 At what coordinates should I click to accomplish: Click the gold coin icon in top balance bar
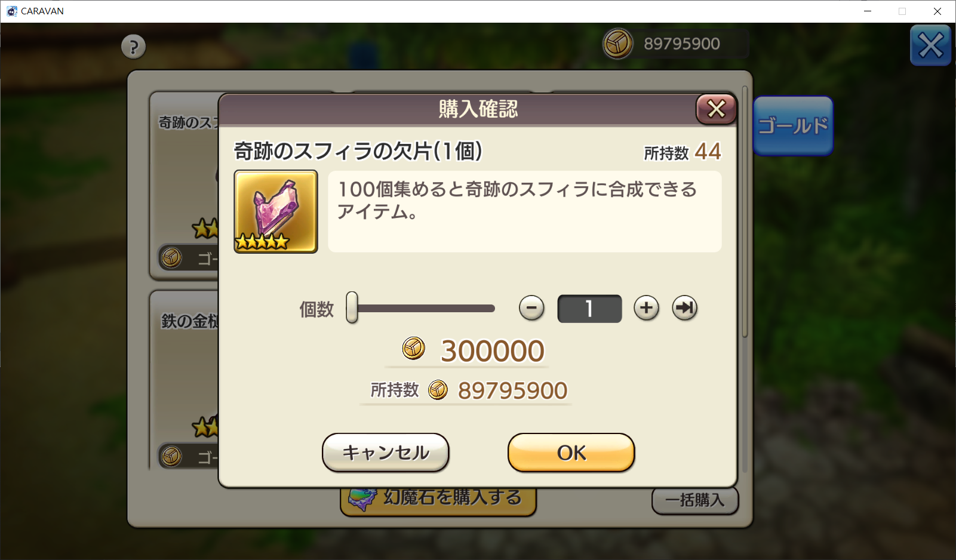coord(617,44)
